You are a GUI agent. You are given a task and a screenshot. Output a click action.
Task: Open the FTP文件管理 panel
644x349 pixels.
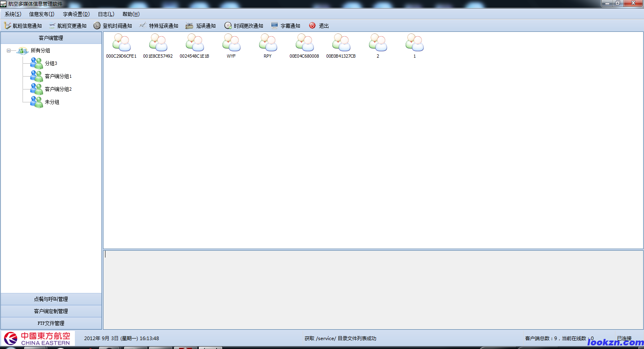51,323
